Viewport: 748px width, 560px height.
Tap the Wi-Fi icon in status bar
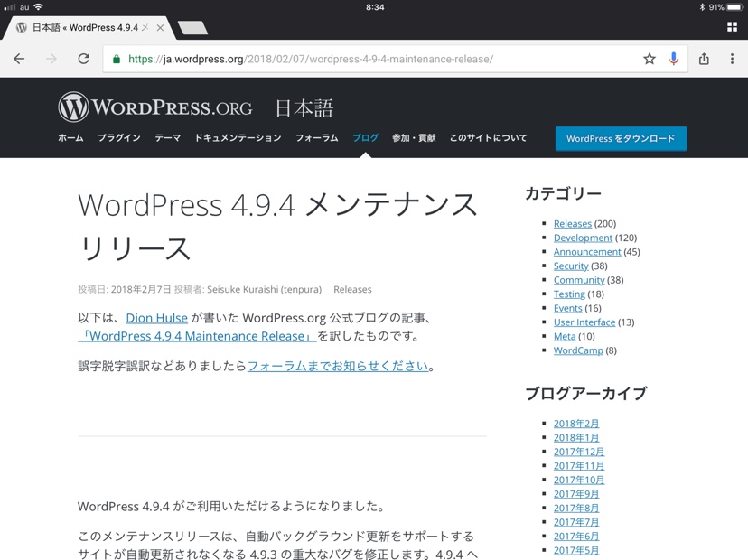click(38, 6)
